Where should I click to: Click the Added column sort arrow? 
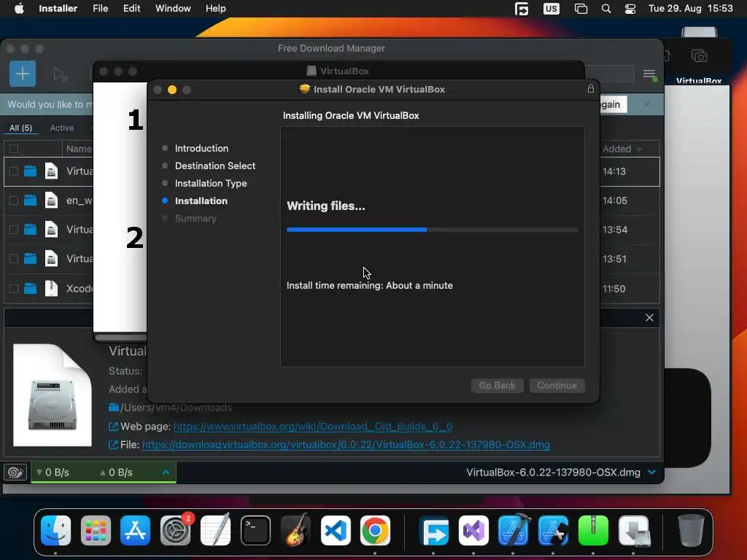pyautogui.click(x=639, y=149)
